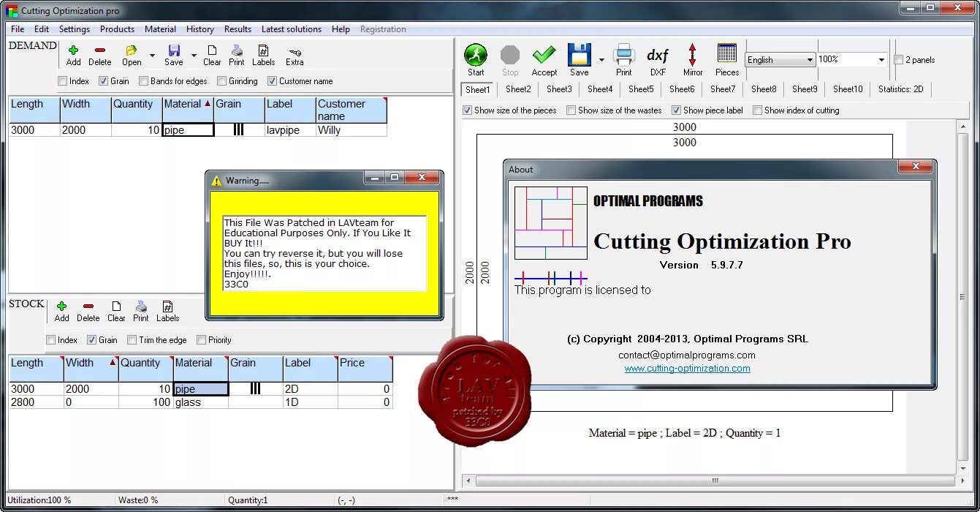Image resolution: width=980 pixels, height=512 pixels.
Task: Export using the DXF icon
Action: tap(658, 56)
